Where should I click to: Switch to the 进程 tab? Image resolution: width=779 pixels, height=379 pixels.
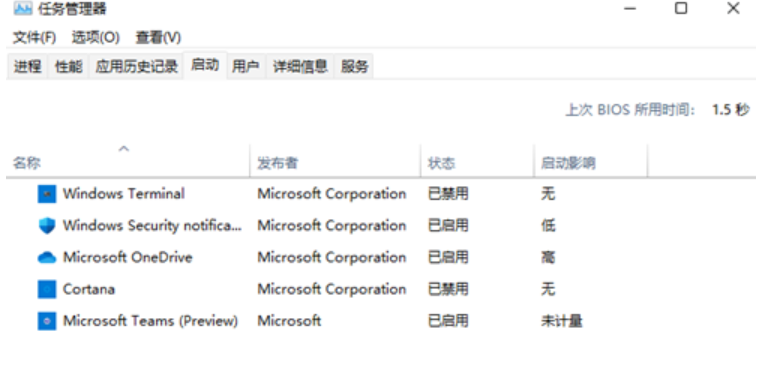pos(27,67)
